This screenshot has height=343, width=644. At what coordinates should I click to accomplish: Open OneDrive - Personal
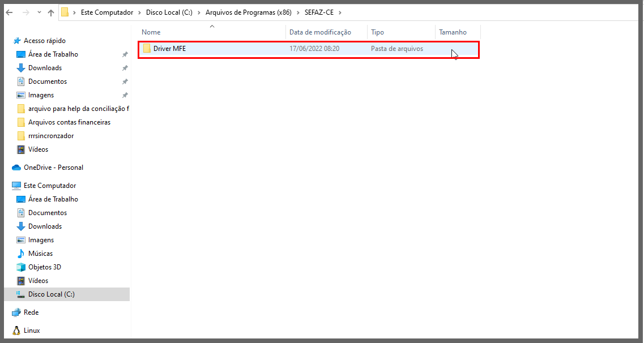(53, 168)
